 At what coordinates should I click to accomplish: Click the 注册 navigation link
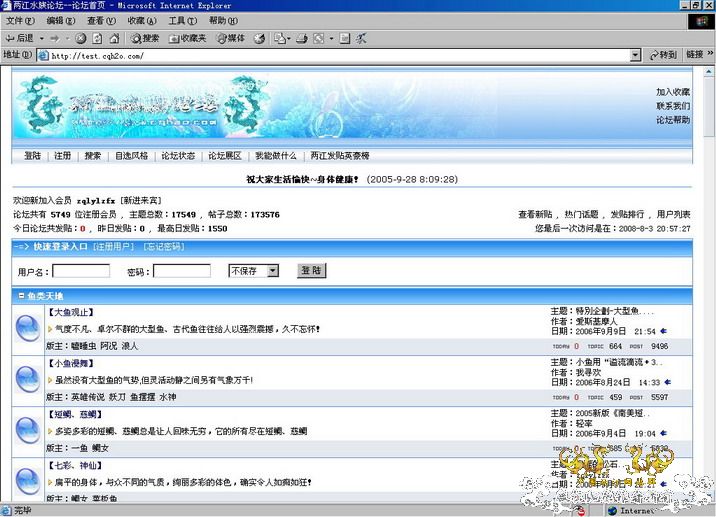point(63,156)
